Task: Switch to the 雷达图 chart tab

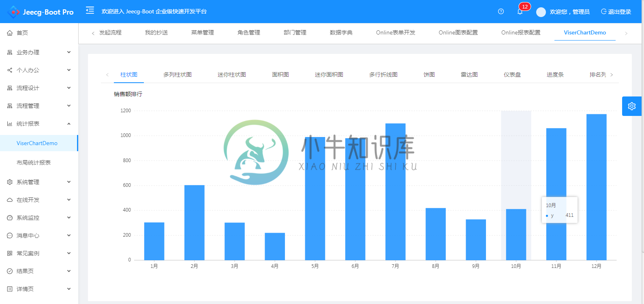Action: click(469, 75)
